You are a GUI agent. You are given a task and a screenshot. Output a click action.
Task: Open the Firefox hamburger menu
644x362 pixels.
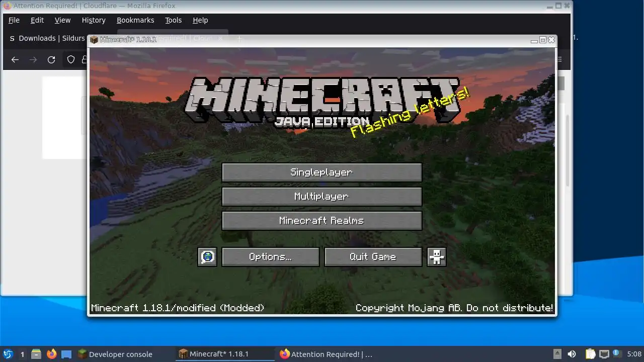[559, 59]
